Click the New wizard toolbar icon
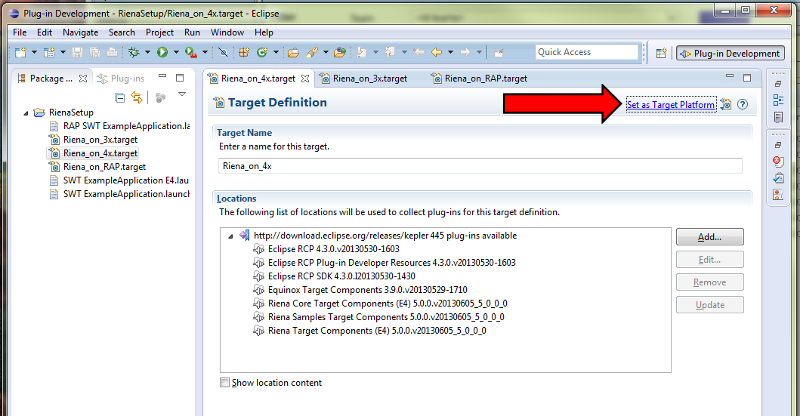 click(x=20, y=52)
